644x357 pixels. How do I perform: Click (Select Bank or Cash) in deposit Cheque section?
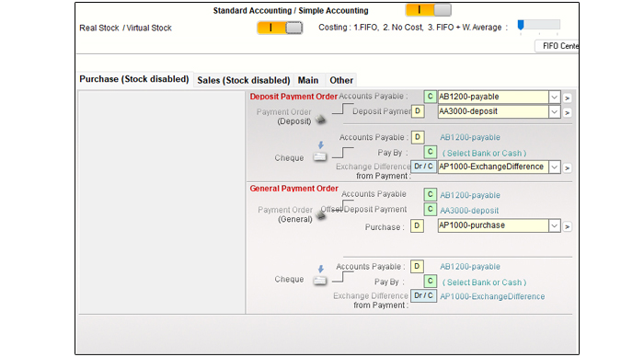[x=484, y=154]
